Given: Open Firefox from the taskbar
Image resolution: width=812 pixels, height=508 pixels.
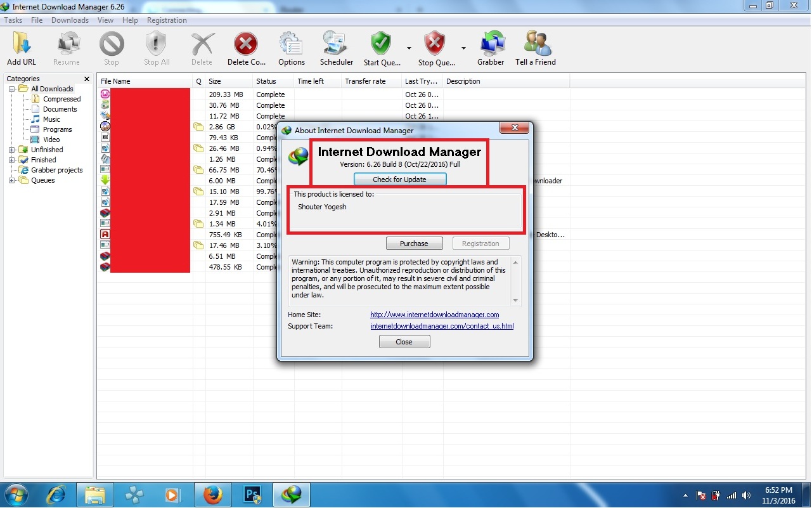Looking at the screenshot, I should 213,494.
